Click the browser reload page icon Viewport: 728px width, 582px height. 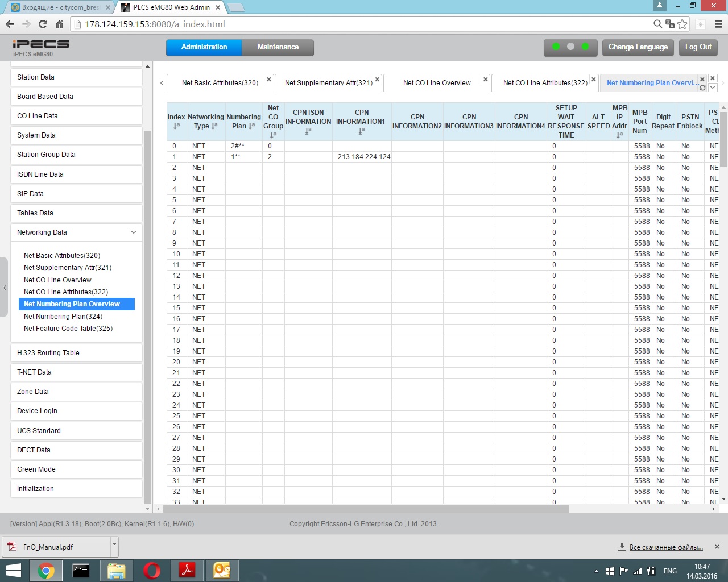pos(43,24)
